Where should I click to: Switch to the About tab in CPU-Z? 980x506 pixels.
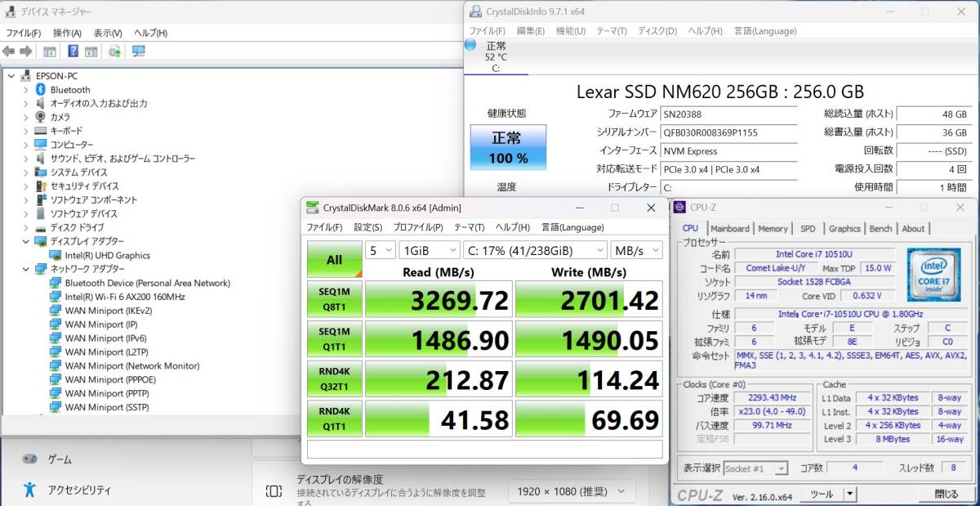[913, 229]
